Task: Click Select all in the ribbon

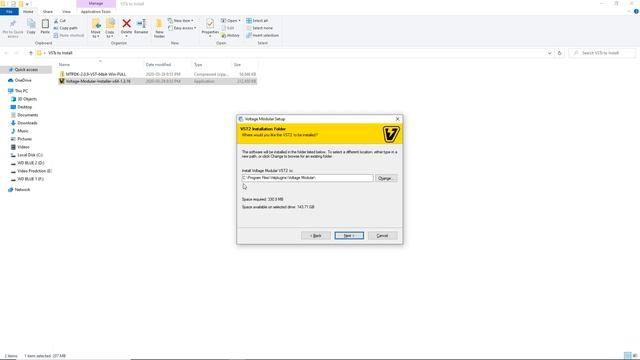Action: click(x=257, y=20)
